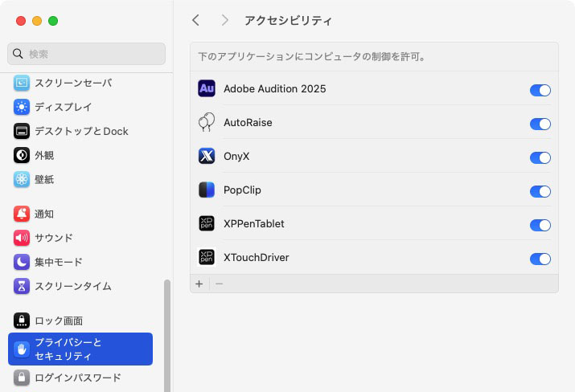Screen dimensions: 575x392
Task: Remove an app using the minus button
Action: pyautogui.click(x=219, y=284)
